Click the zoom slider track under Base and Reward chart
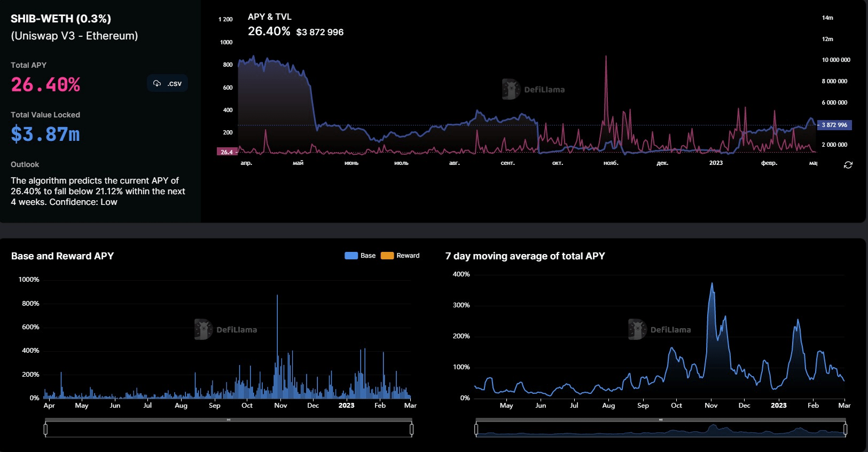868x452 pixels. 228,429
